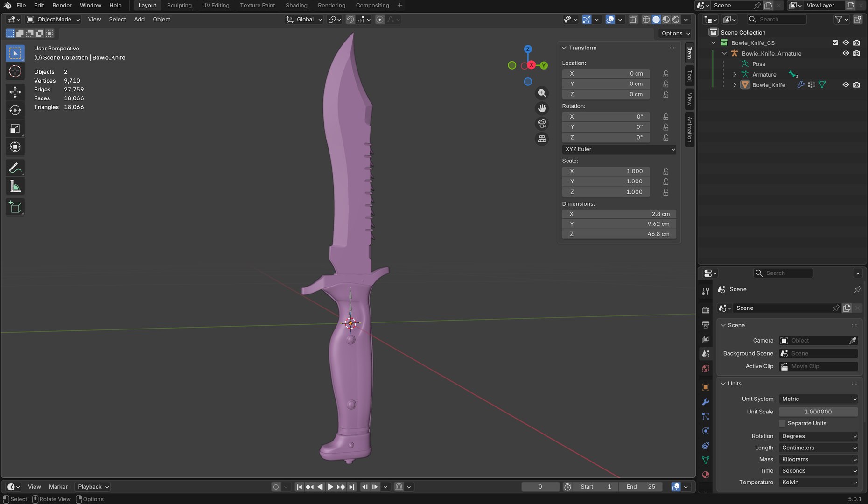The image size is (868, 504).
Task: Open the Material properties tab
Action: pyautogui.click(x=706, y=475)
